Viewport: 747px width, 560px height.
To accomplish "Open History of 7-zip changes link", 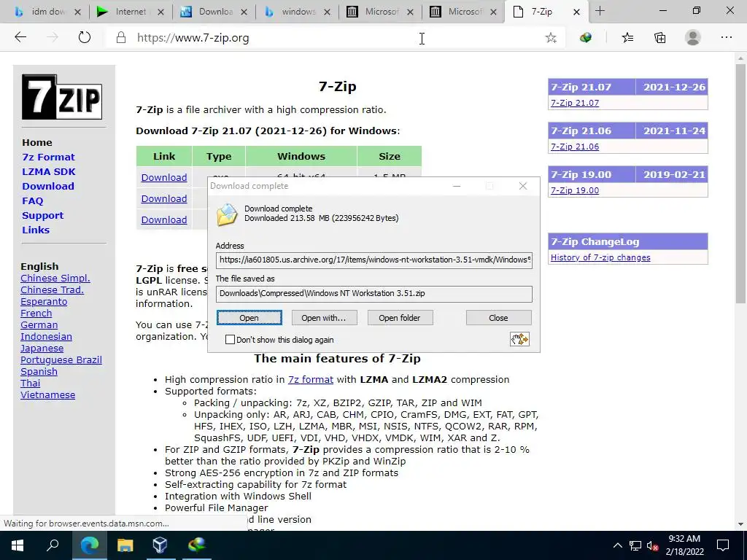I will coord(600,257).
